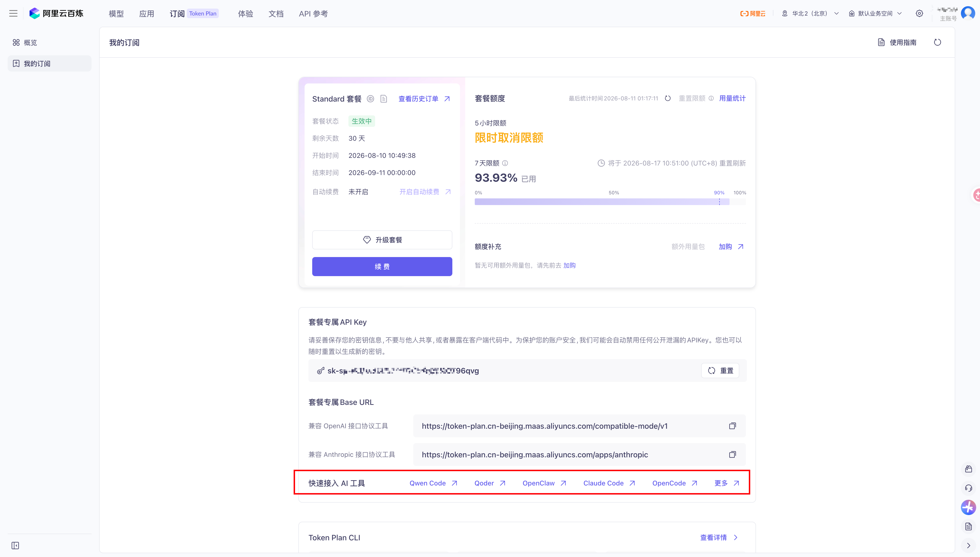Screen dimensions: 980x557
Task: Click 开启自动续费 link
Action: 425,192
